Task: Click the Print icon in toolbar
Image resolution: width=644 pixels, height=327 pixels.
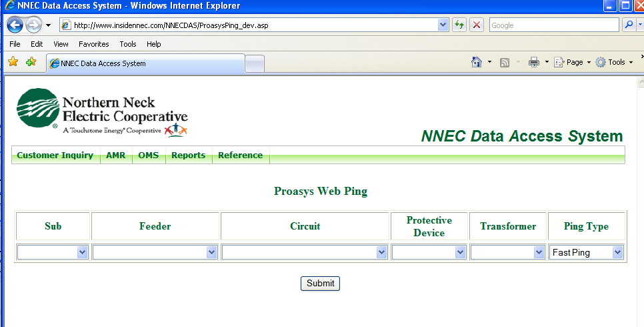Action: click(x=534, y=62)
